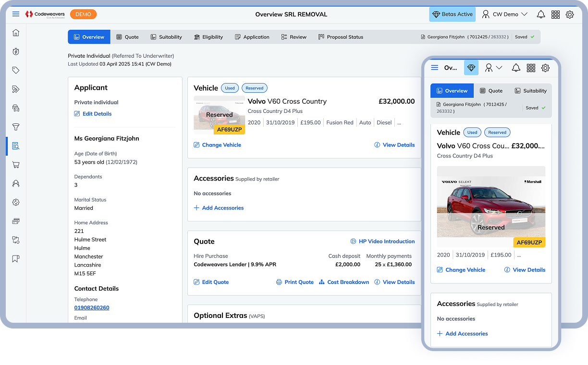This screenshot has height=365, width=588.
Task: Click the DEMO label in header
Action: coord(83,14)
